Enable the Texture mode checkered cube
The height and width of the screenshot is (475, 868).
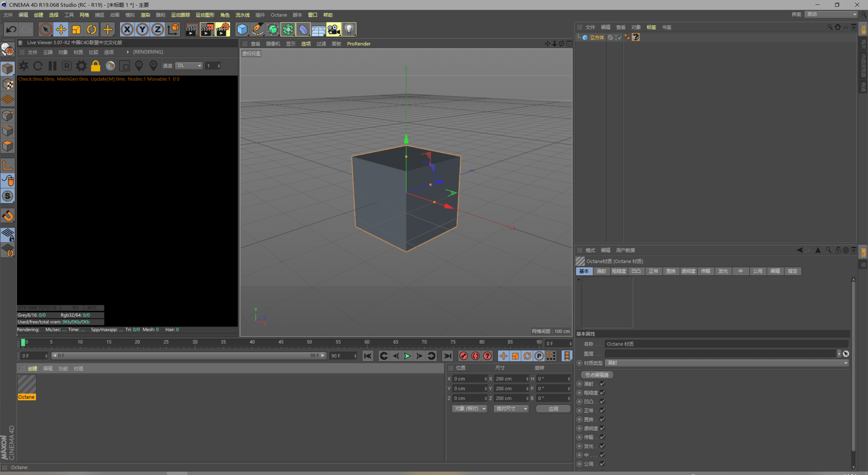point(8,84)
